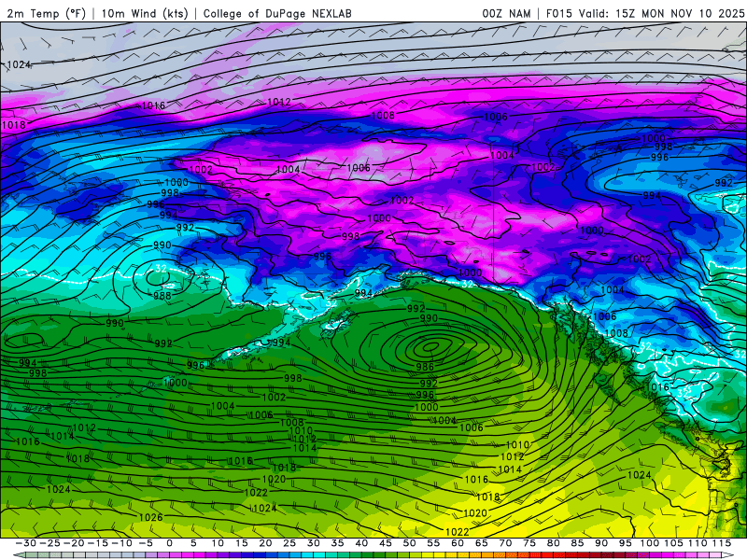Image resolution: width=747 pixels, height=560 pixels.
Task: Click the "1026" isobar label
Action: [151, 517]
